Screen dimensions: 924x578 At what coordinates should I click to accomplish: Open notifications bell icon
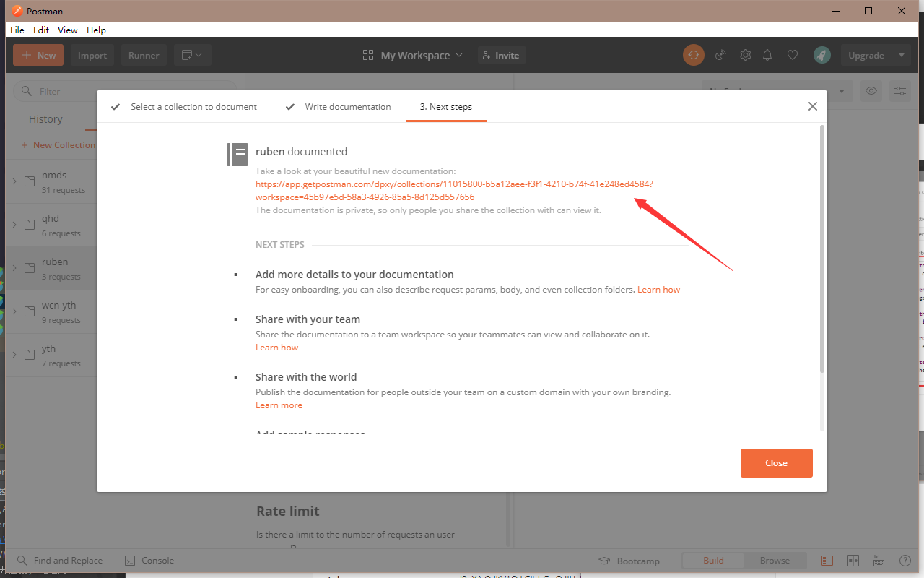[768, 55]
